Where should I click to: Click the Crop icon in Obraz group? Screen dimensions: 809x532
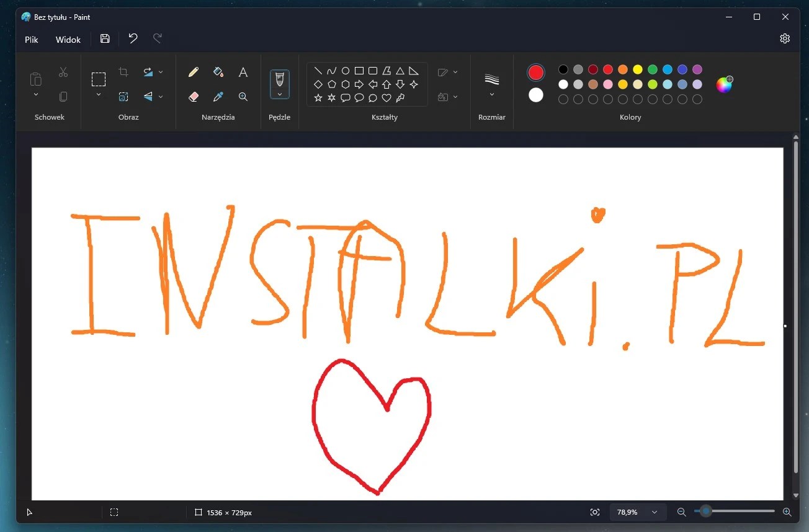(123, 72)
